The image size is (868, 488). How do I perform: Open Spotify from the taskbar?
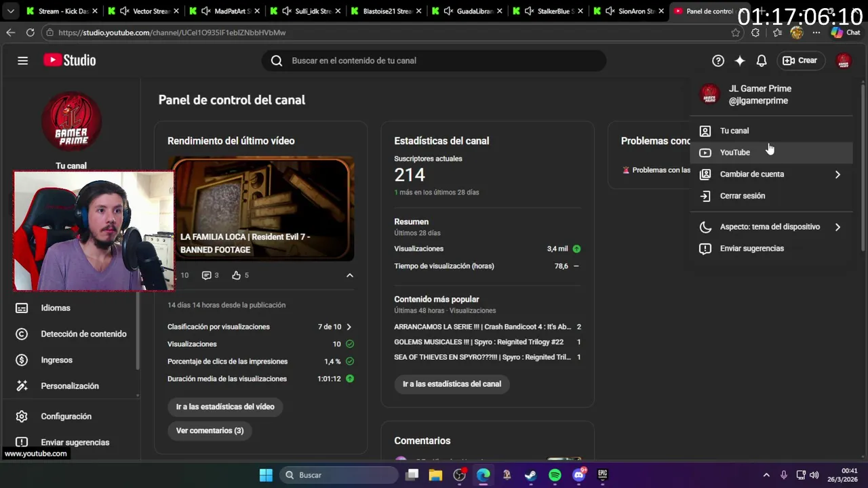pos(555,475)
